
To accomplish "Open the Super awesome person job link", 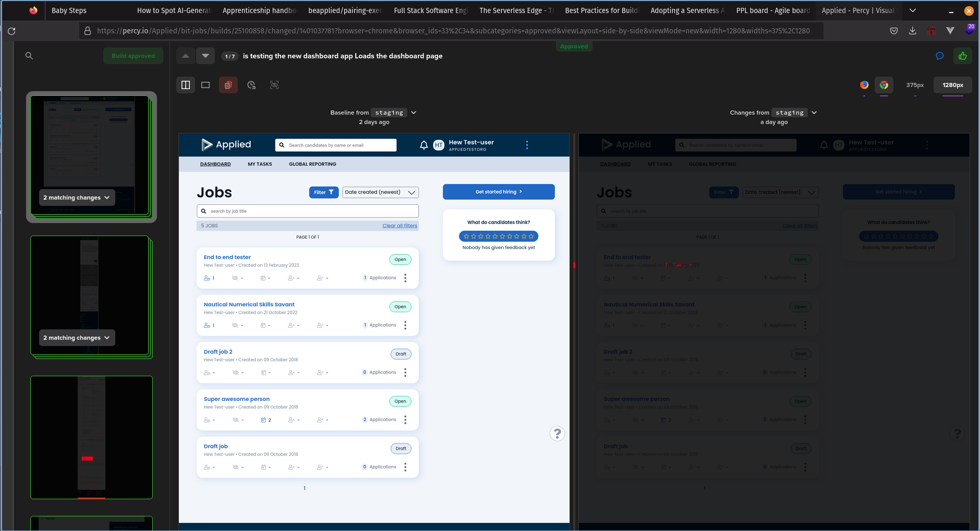I will [236, 399].
